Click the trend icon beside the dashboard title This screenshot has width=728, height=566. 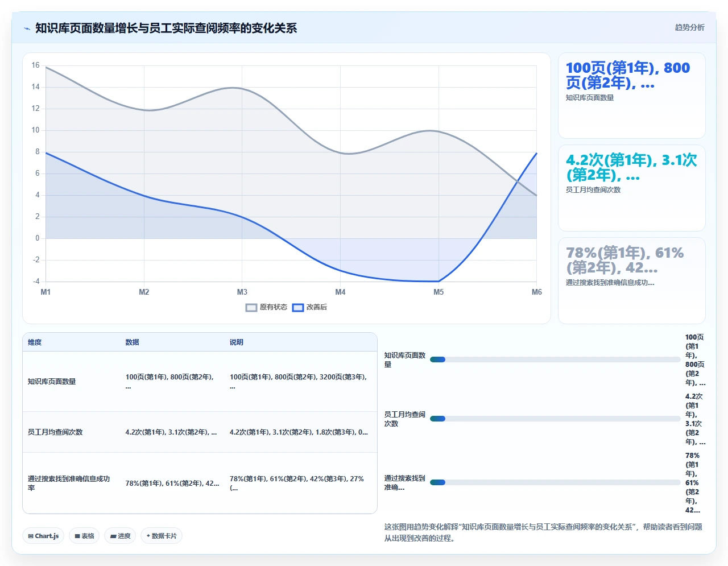pyautogui.click(x=27, y=28)
